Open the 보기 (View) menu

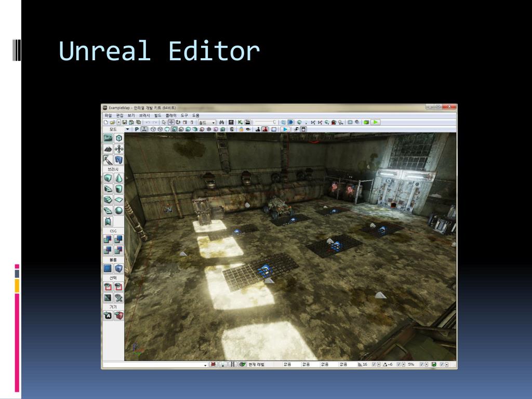131,116
